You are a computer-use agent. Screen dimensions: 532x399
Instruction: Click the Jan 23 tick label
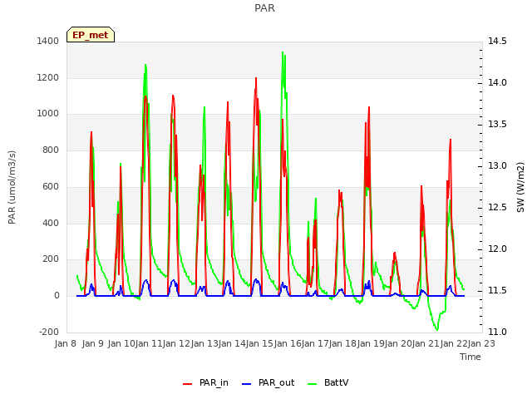tap(481, 343)
